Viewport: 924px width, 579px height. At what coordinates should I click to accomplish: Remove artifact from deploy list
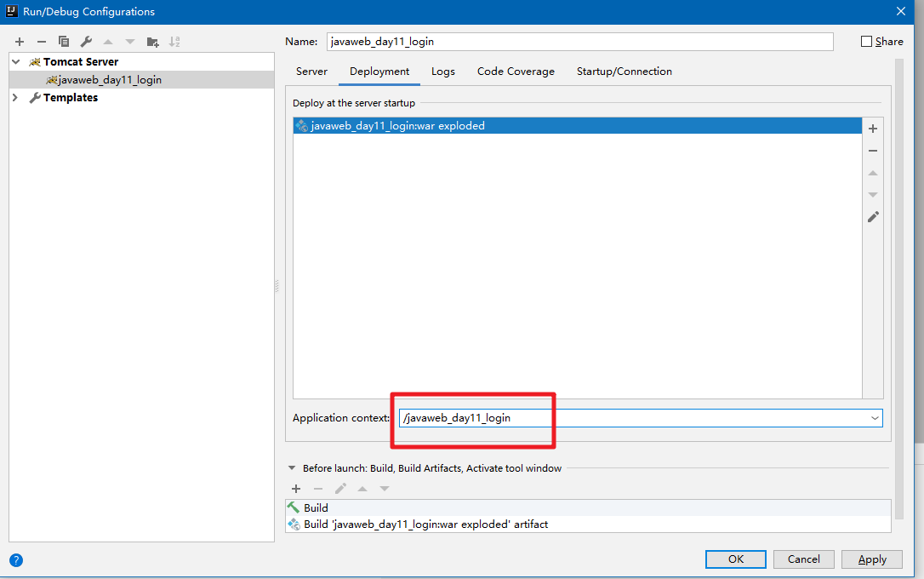pyautogui.click(x=873, y=151)
